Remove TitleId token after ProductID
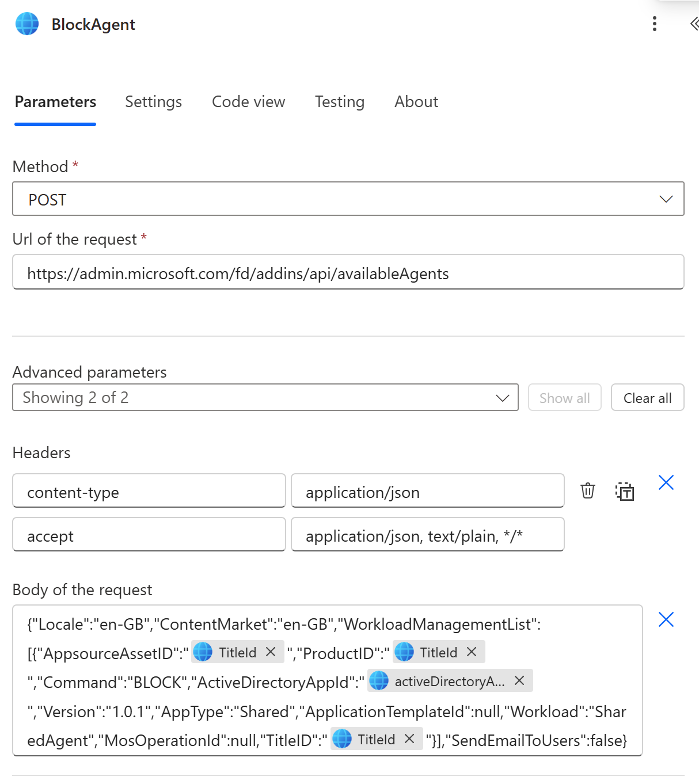699x784 pixels. point(472,652)
